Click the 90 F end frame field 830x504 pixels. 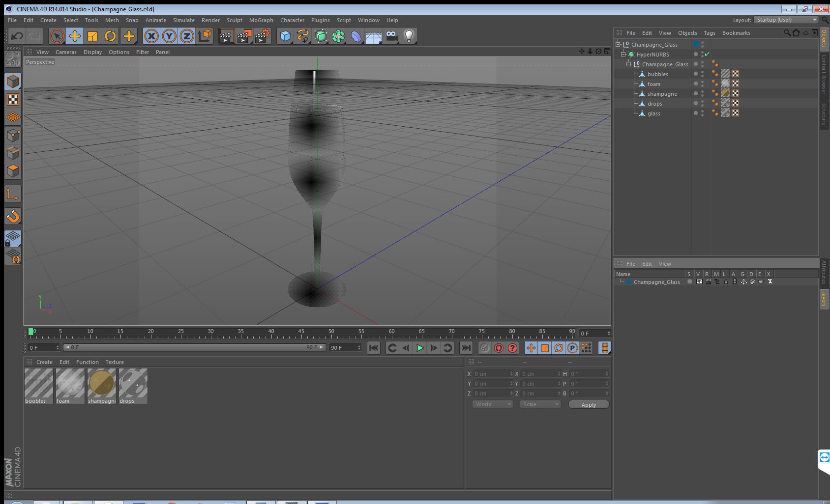click(346, 348)
